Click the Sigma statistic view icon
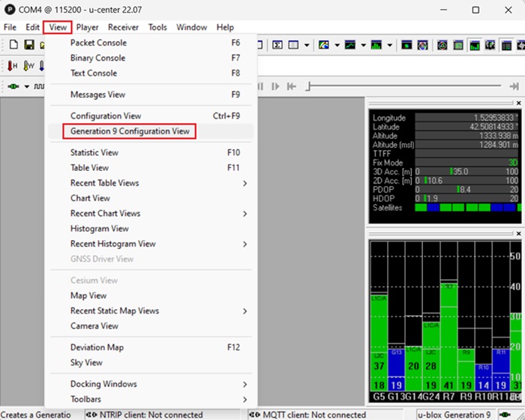 [277, 46]
